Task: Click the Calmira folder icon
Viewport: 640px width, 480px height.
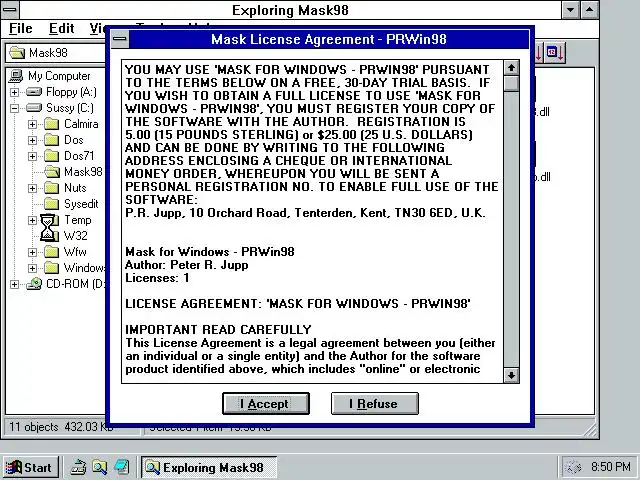Action: click(x=51, y=124)
